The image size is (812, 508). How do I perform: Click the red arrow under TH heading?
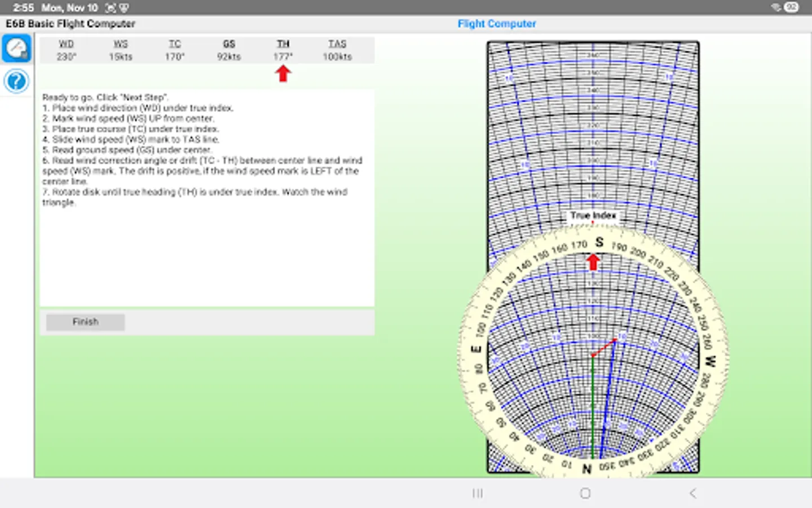283,73
